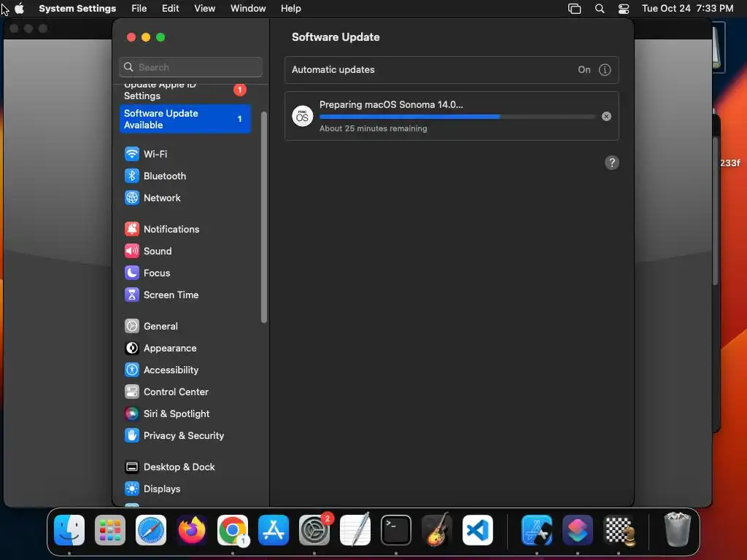Open the Help menu

click(x=290, y=9)
